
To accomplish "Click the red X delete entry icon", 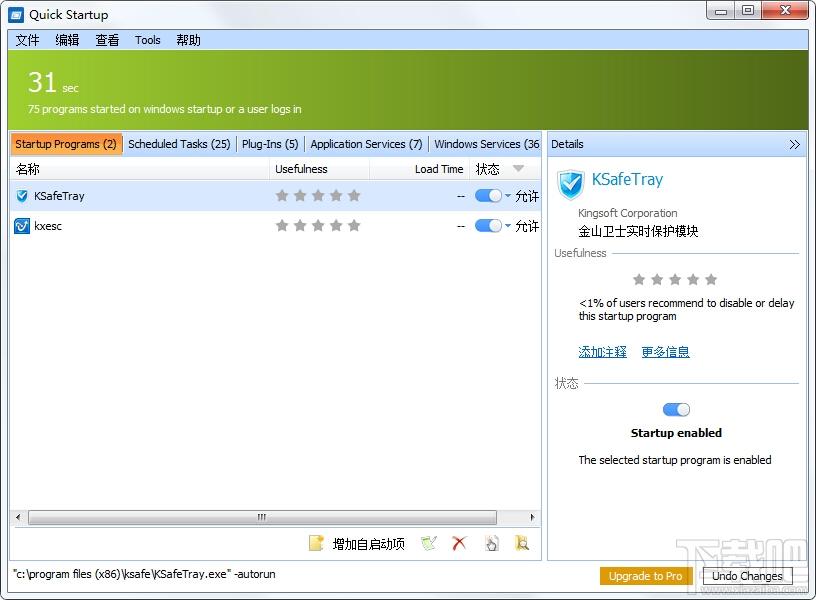I will 459,543.
